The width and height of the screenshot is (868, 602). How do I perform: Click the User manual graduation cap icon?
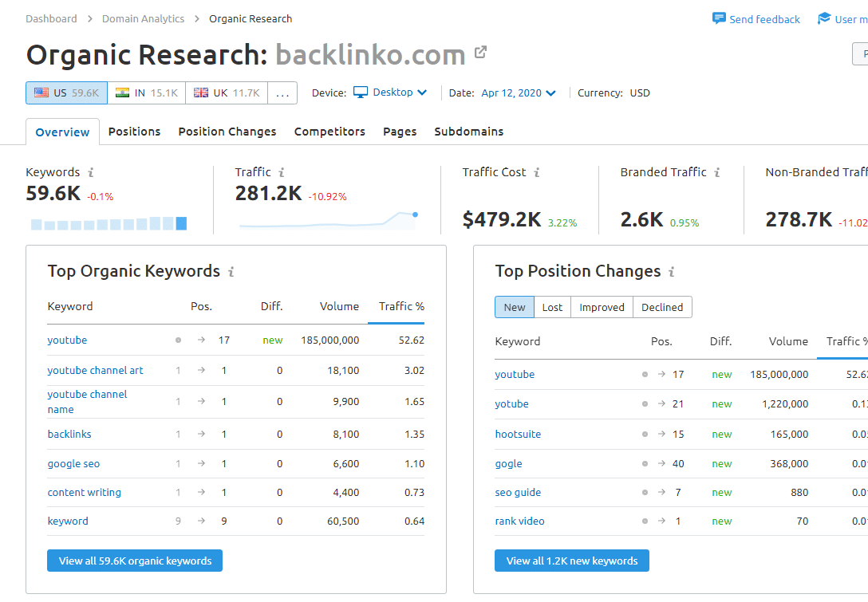point(824,19)
